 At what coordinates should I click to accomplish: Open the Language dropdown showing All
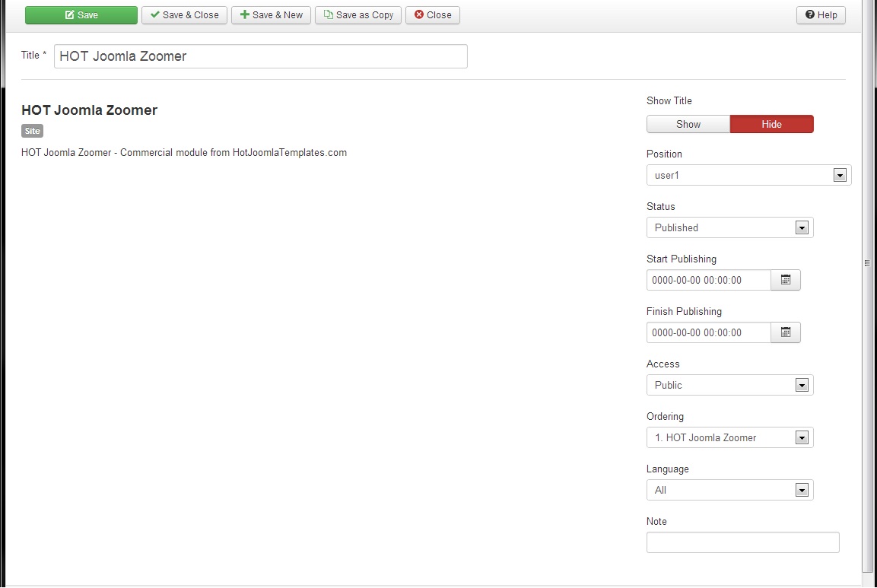point(730,490)
